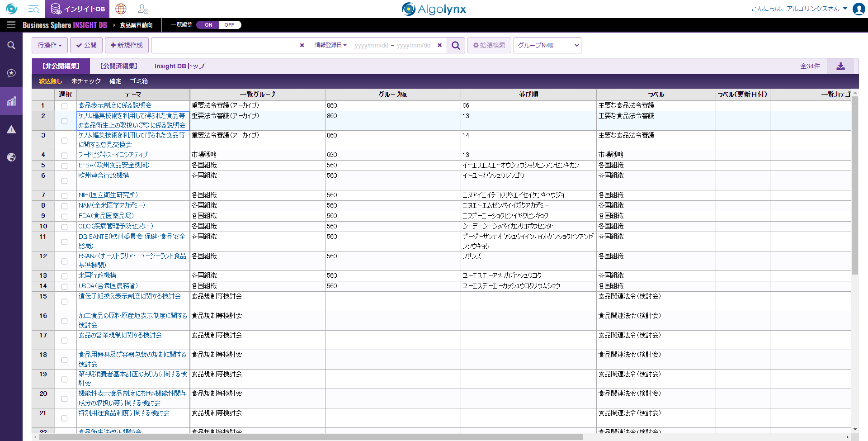This screenshot has height=441, width=868.
Task: Switch to the 【公開済編集】 tab
Action: [x=119, y=66]
